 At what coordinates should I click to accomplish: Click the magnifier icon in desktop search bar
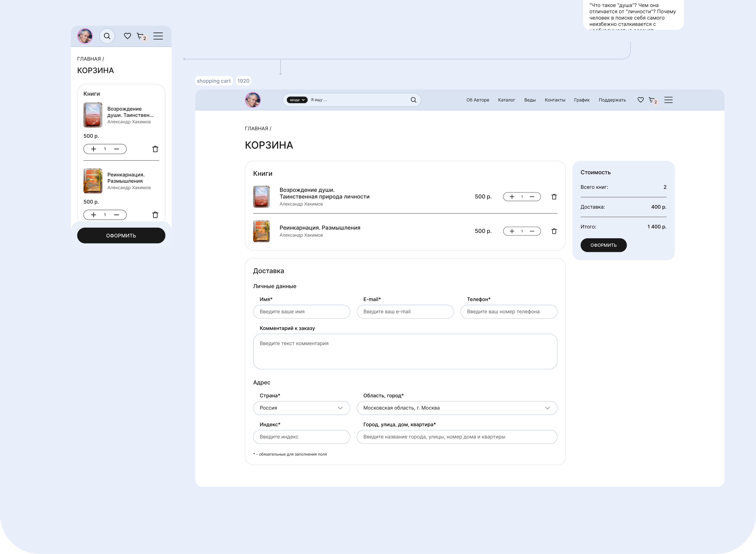pos(413,100)
